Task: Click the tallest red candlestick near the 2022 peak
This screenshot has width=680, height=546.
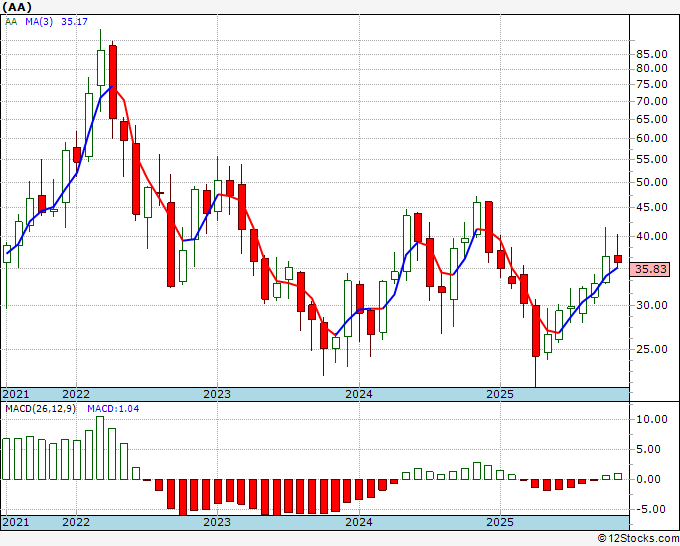Action: (113, 82)
